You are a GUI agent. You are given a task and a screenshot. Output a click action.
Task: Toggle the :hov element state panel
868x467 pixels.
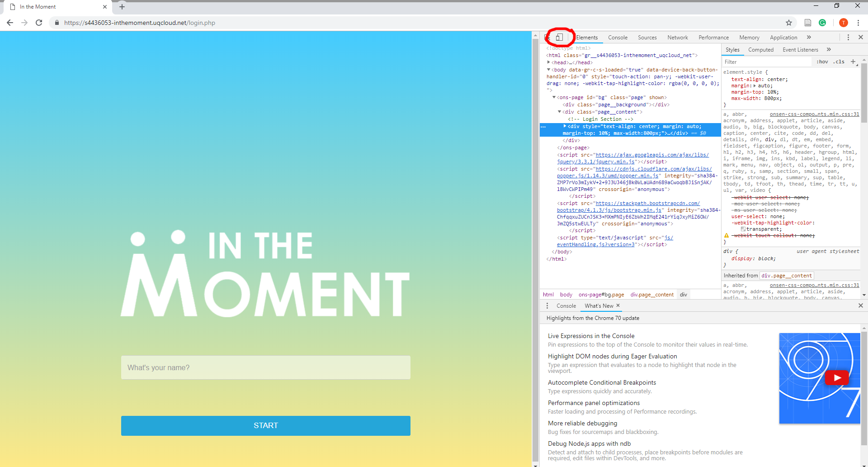click(822, 62)
